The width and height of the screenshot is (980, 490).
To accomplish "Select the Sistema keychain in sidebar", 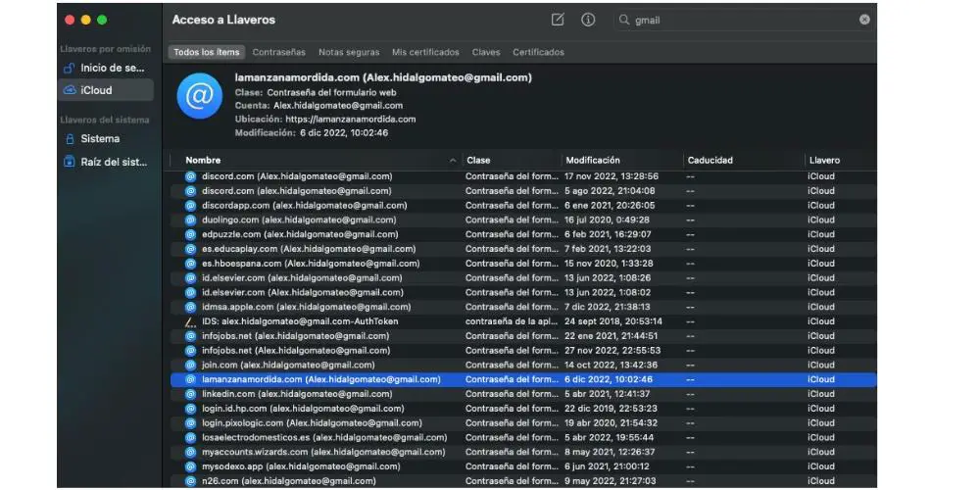I will coord(100,139).
